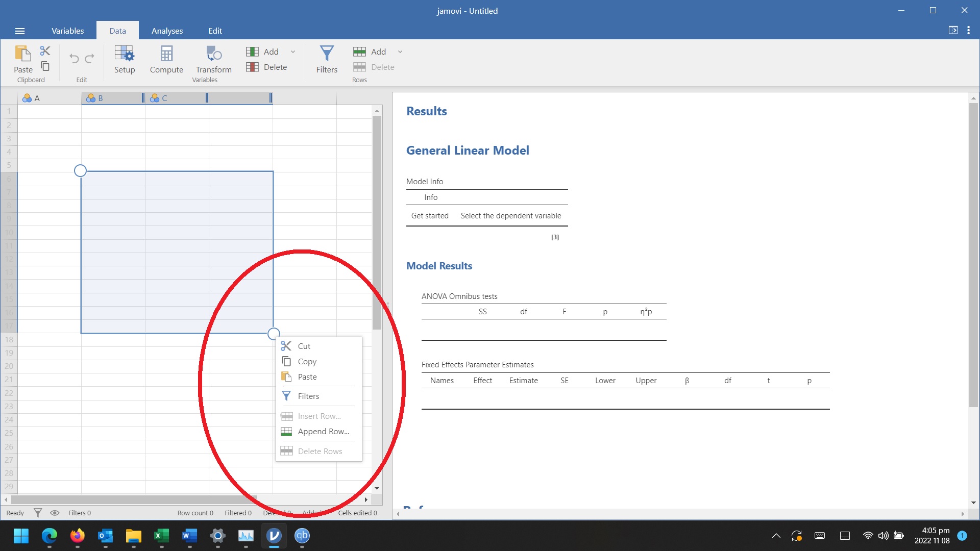Screen dimensions: 980x551
Task: Expand the Add rows dropdown arrow
Action: 400,52
